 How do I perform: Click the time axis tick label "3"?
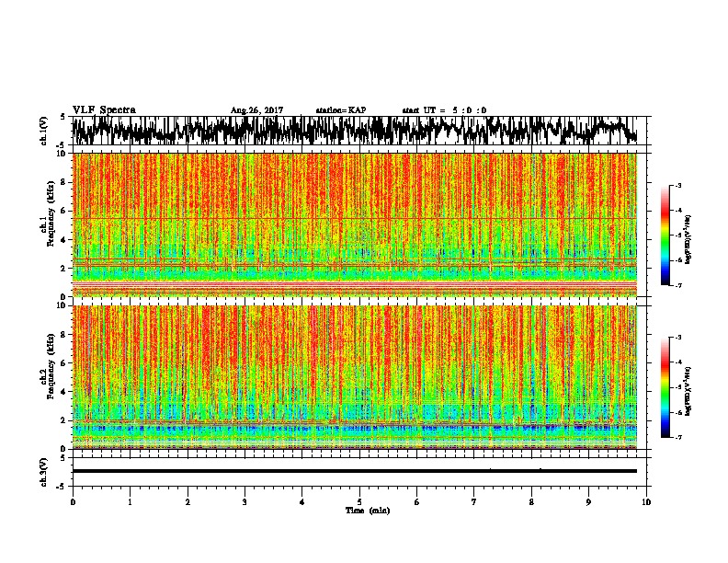245,502
